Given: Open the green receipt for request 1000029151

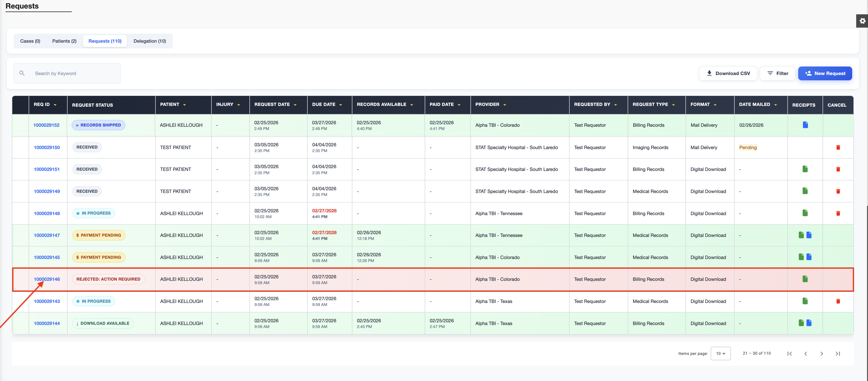Looking at the screenshot, I should (805, 169).
